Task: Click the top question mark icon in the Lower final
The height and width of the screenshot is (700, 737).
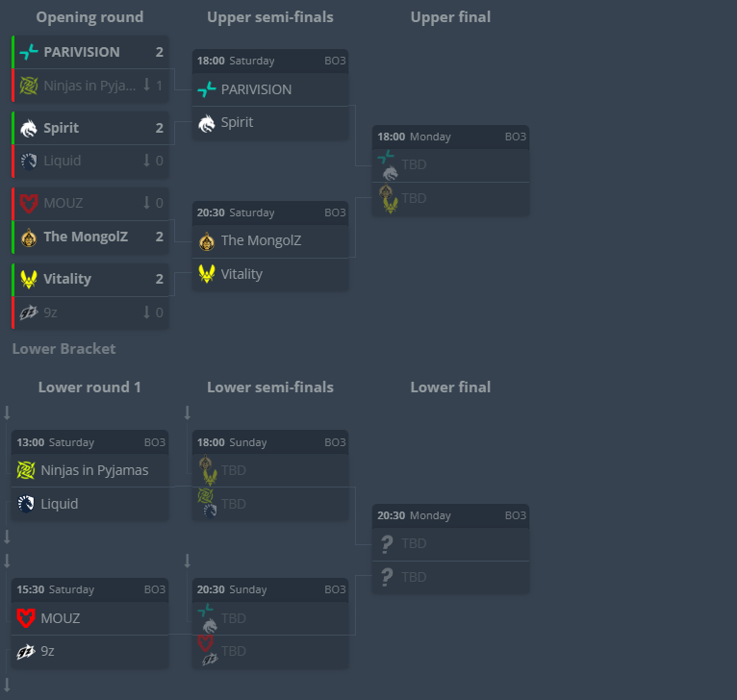Action: click(387, 543)
